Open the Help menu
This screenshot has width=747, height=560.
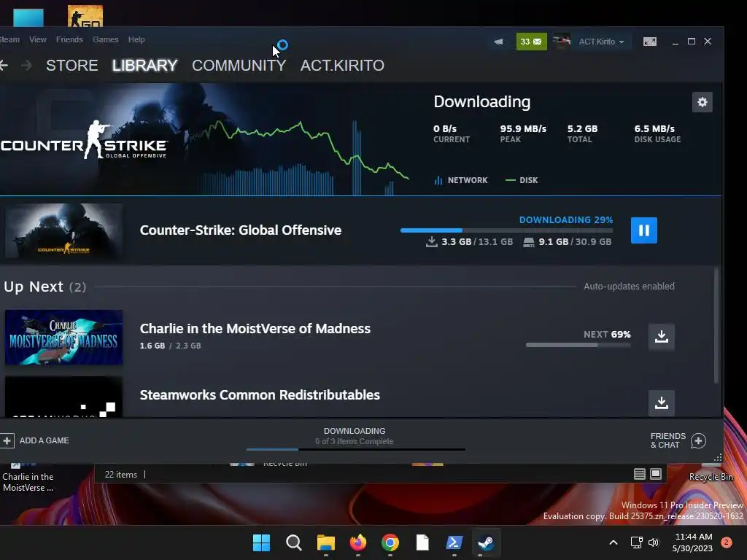coord(136,39)
